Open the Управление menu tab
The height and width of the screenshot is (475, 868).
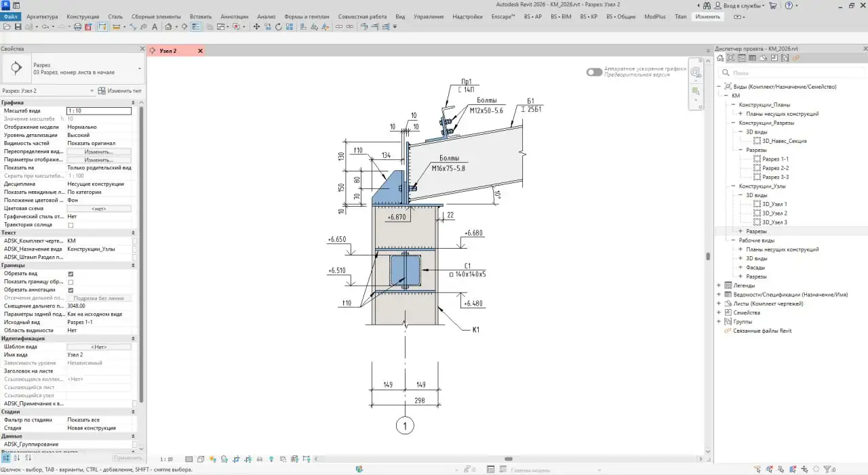[x=429, y=16]
